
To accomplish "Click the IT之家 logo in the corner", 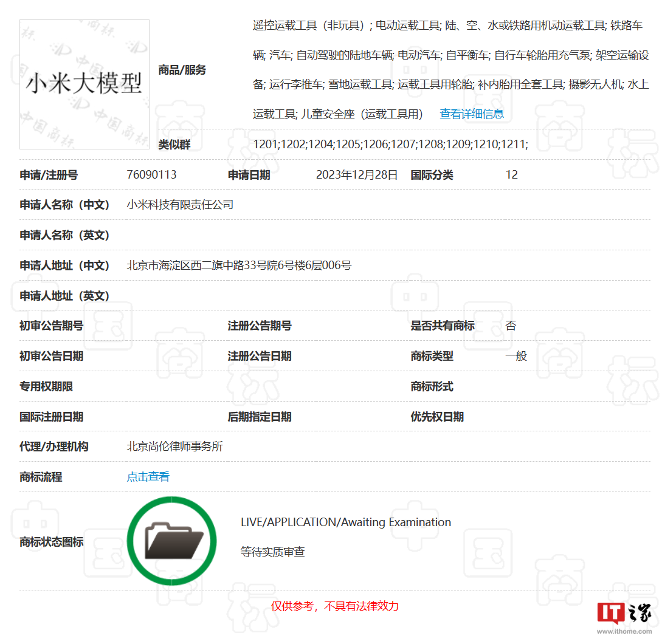I will click(624, 613).
